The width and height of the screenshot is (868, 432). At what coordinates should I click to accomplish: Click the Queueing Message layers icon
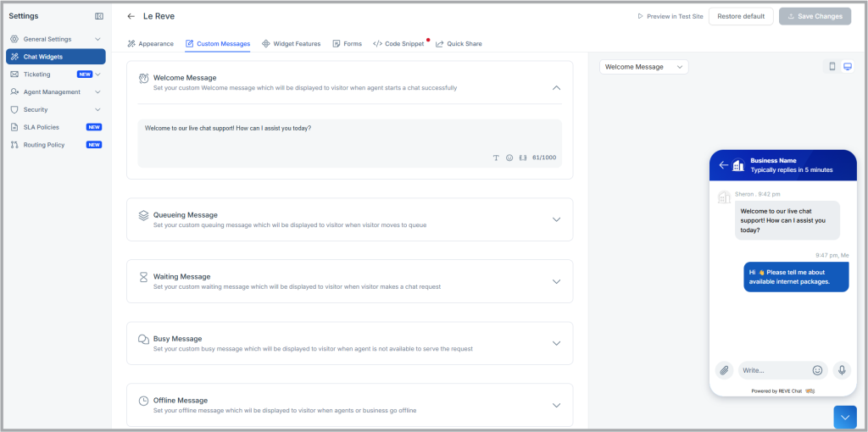point(143,215)
